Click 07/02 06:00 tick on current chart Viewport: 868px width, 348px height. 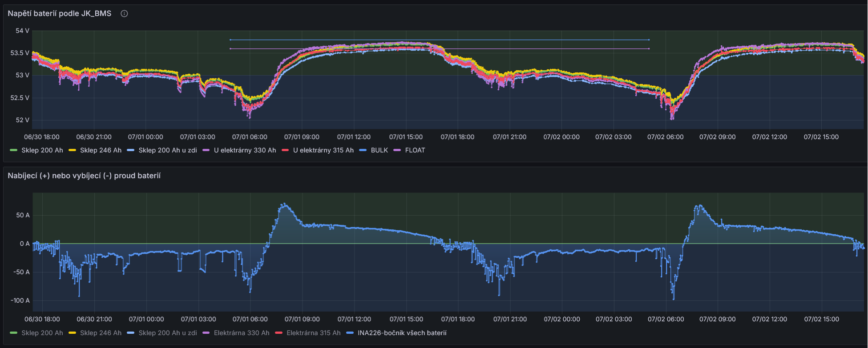(666, 319)
